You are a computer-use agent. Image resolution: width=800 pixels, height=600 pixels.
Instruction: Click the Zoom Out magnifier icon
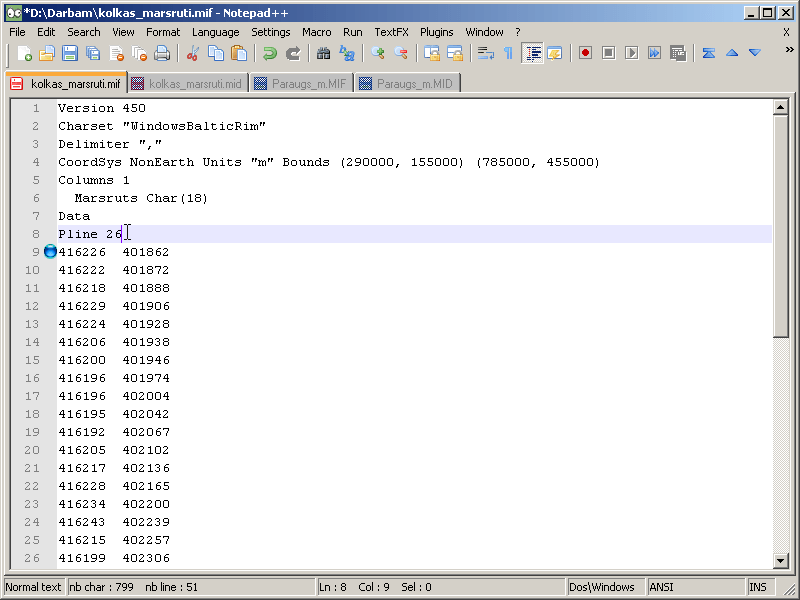tap(401, 53)
